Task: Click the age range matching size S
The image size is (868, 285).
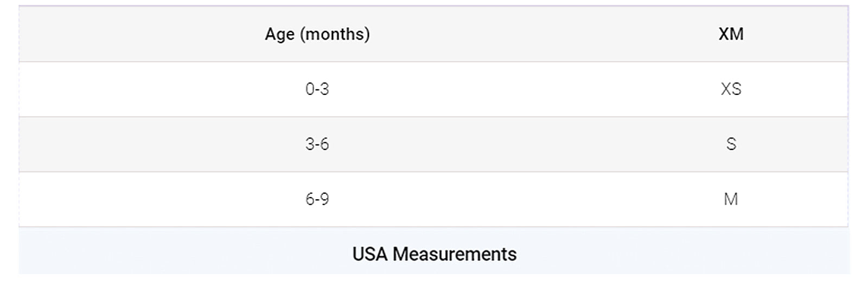Action: click(317, 144)
